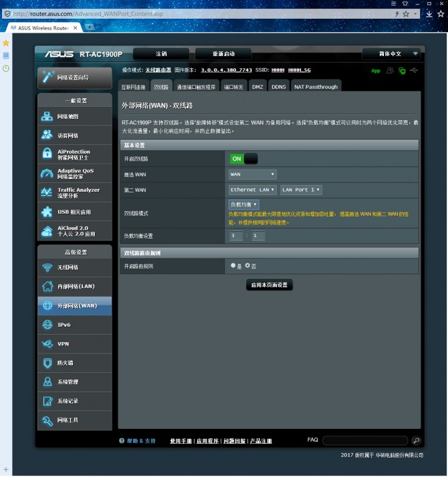Open Traffic Analyzer 流量分析
The width and height of the screenshot is (448, 477).
point(74,192)
